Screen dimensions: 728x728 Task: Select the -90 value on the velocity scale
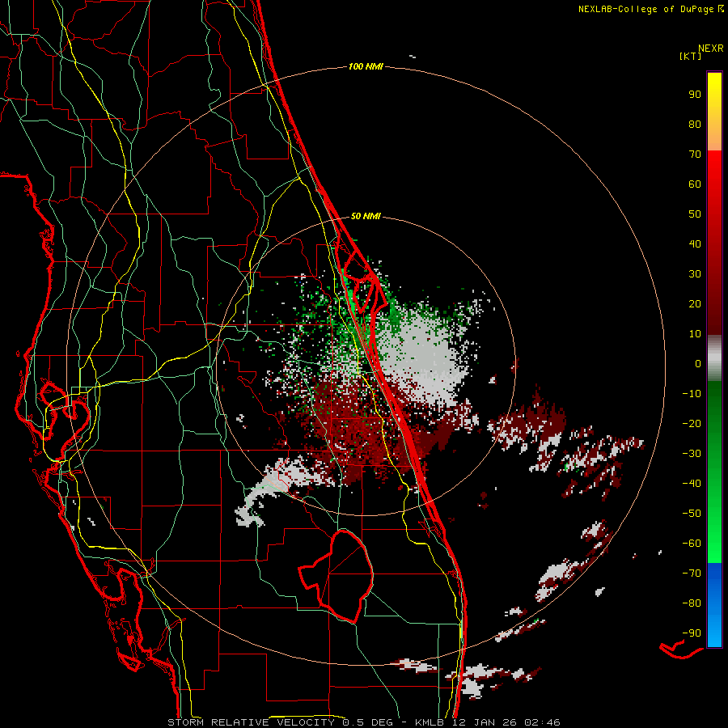692,633
